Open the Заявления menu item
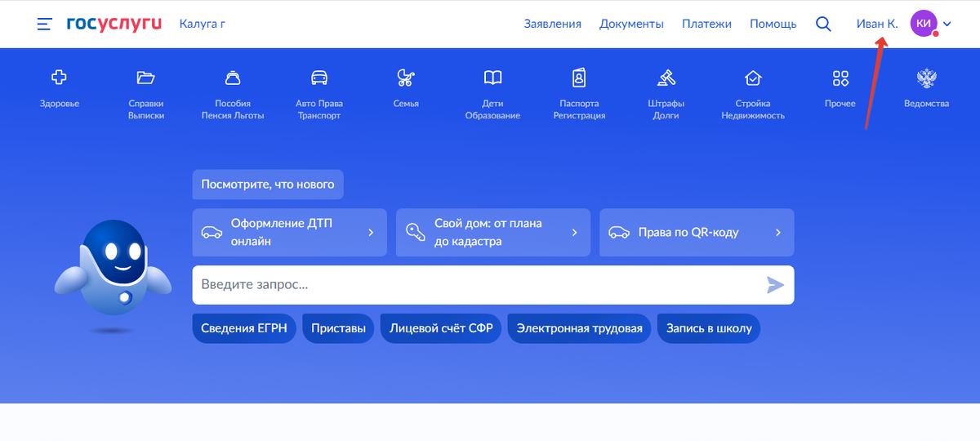Viewport: 980px width, 441px height. click(x=553, y=24)
